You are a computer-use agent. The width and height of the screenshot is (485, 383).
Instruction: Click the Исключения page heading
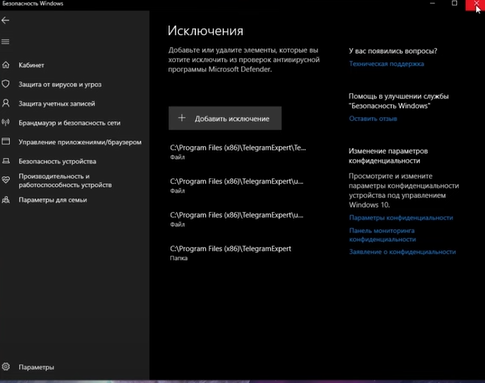(x=205, y=31)
